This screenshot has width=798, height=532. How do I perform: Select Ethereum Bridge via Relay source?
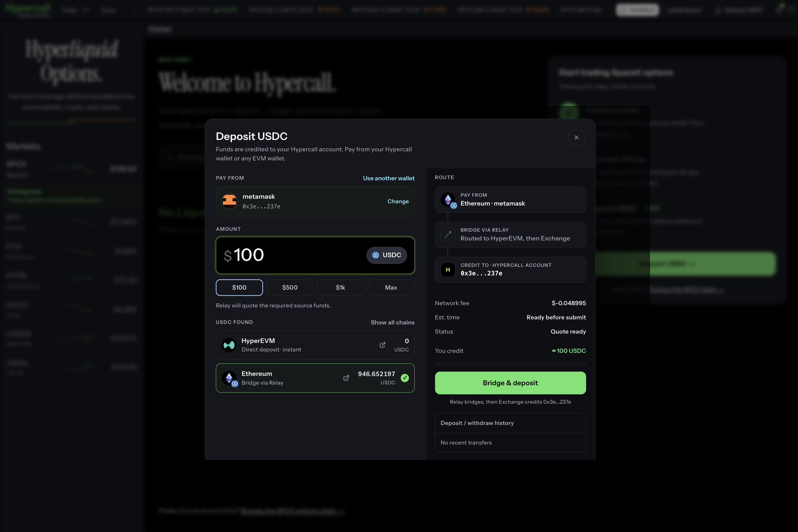(x=315, y=378)
